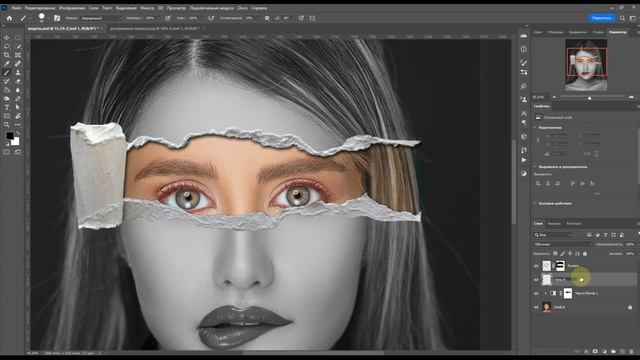Delete layer with trash icon

[x=632, y=351]
